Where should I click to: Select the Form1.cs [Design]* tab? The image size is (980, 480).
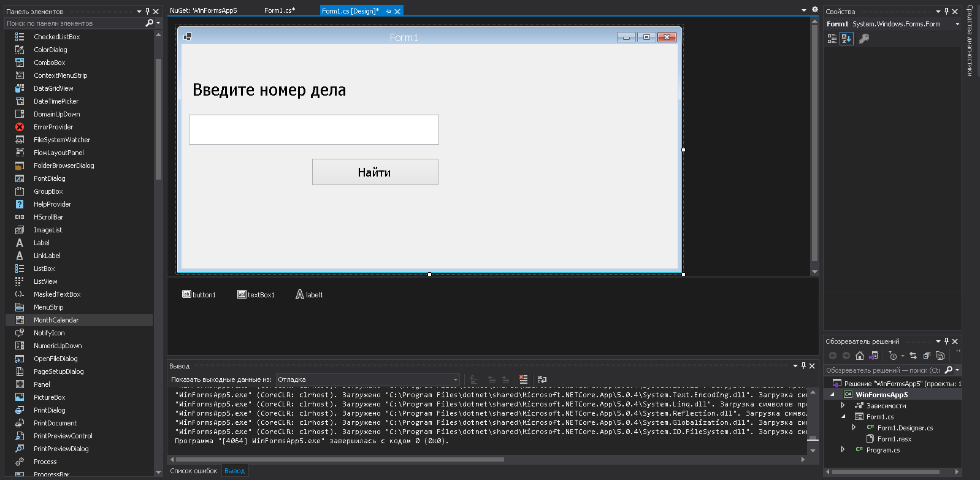(350, 11)
